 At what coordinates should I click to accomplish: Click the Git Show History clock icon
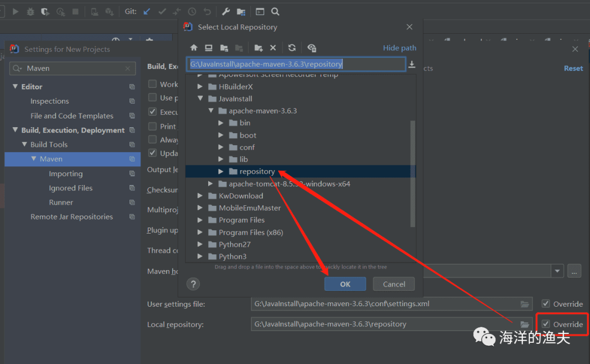click(x=192, y=11)
